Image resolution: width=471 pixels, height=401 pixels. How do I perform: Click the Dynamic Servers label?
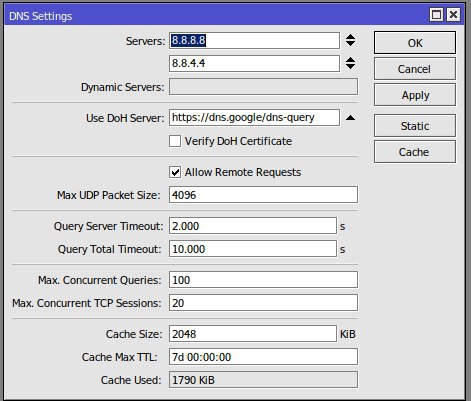(123, 87)
